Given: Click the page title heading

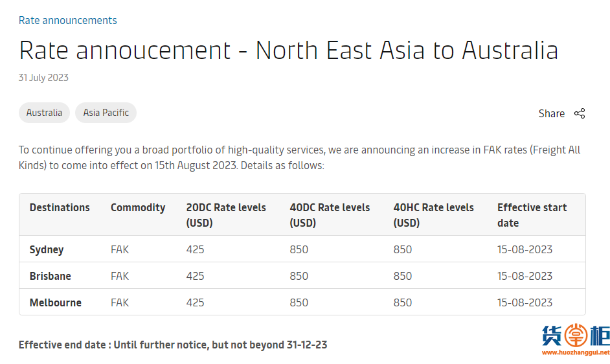Looking at the screenshot, I should coord(288,51).
